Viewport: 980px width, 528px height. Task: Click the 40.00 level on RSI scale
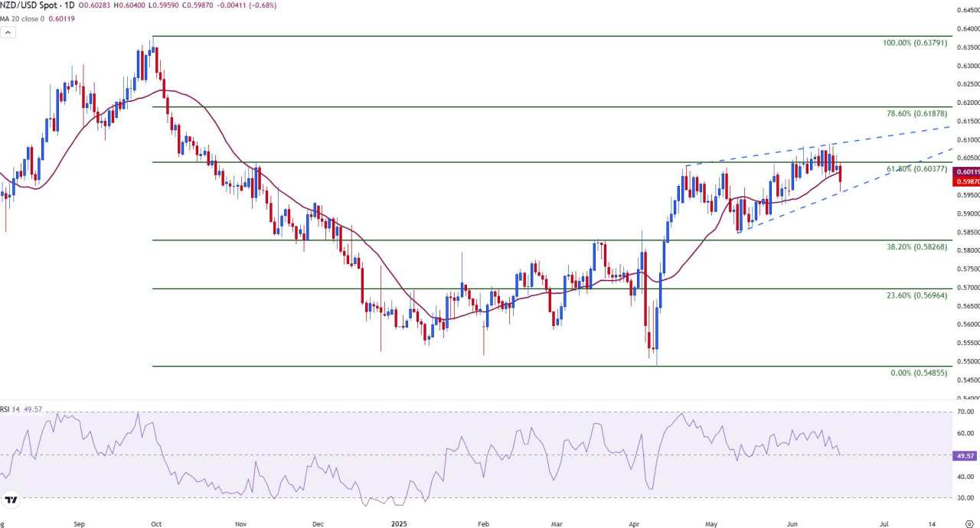(966, 476)
